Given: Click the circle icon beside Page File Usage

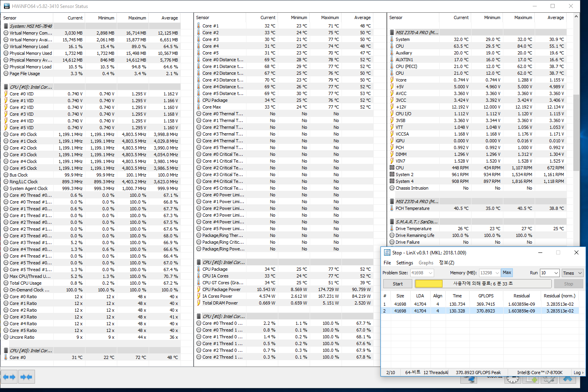Looking at the screenshot, I should [x=6, y=74].
